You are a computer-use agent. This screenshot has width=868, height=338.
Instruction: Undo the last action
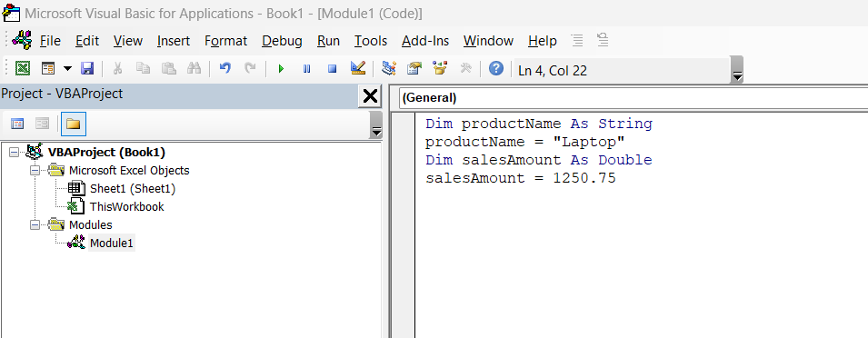(x=224, y=68)
